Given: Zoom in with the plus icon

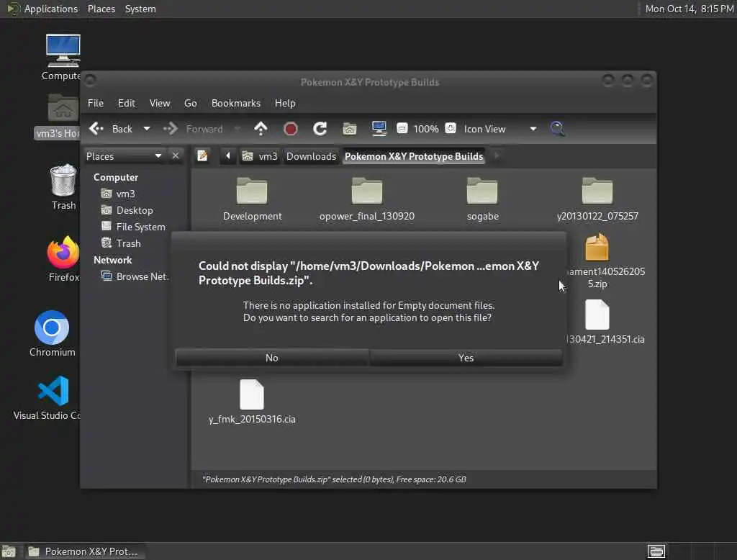Looking at the screenshot, I should (451, 128).
